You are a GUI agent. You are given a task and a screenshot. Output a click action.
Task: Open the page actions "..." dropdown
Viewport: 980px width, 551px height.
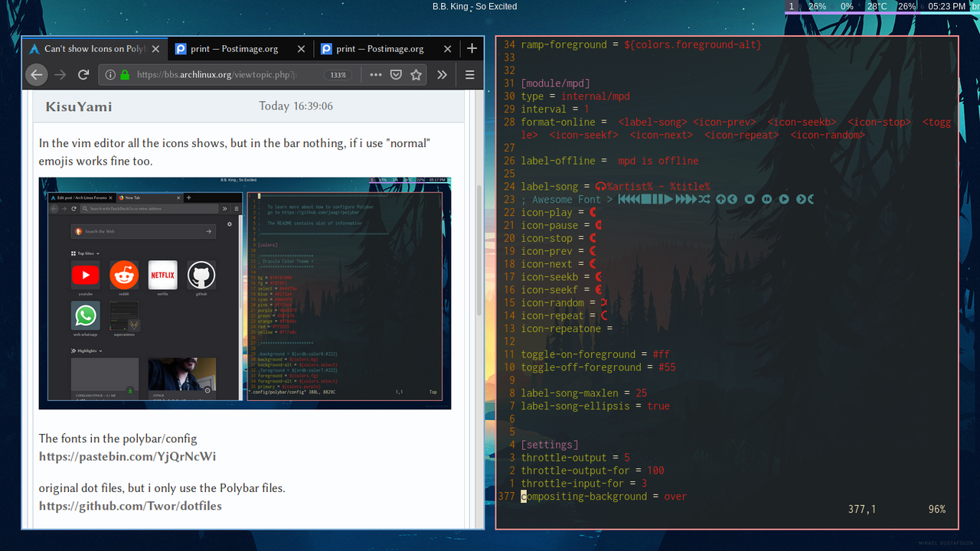click(375, 74)
